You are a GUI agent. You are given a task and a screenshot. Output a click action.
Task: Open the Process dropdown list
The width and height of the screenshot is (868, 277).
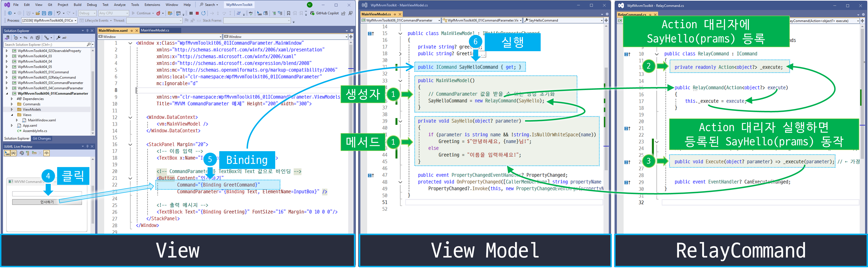(x=75, y=21)
